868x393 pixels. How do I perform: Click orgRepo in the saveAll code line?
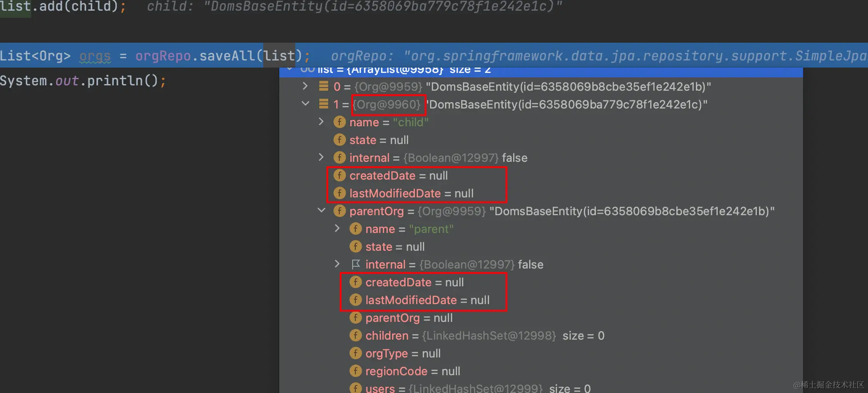pos(163,56)
